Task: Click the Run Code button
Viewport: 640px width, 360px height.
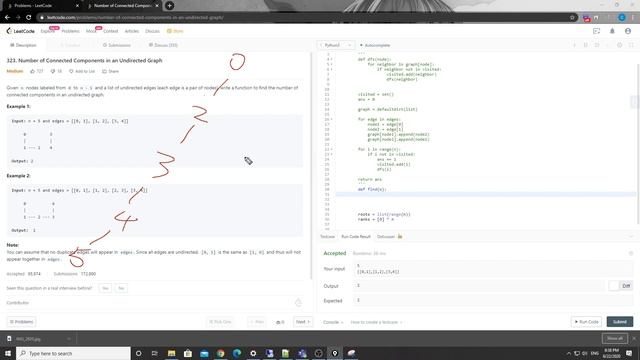Action: [587, 322]
